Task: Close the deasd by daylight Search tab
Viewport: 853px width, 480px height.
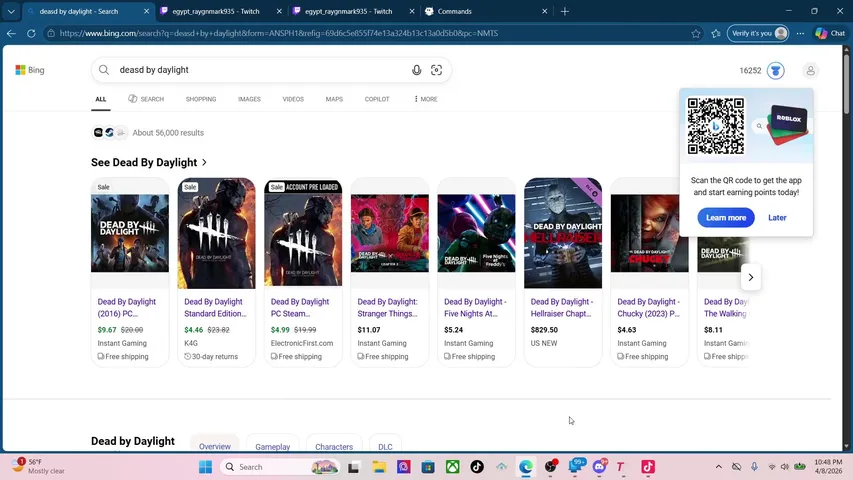Action: pos(146,11)
